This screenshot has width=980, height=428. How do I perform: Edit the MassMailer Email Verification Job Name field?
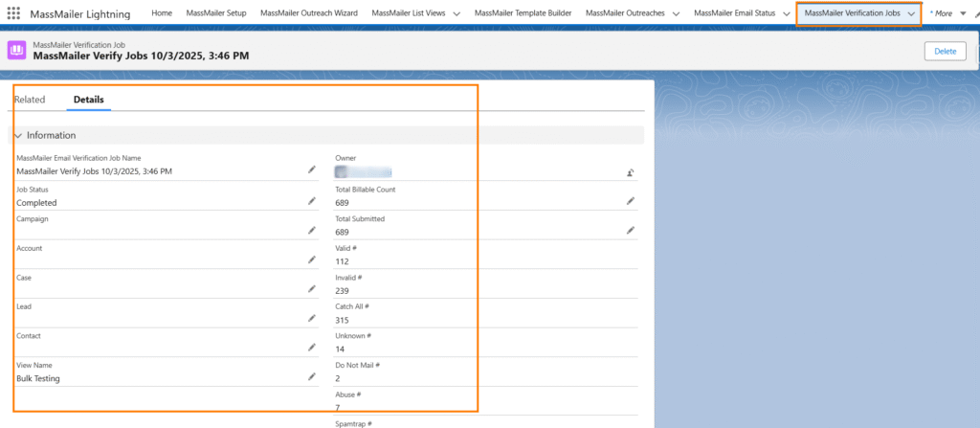[311, 169]
